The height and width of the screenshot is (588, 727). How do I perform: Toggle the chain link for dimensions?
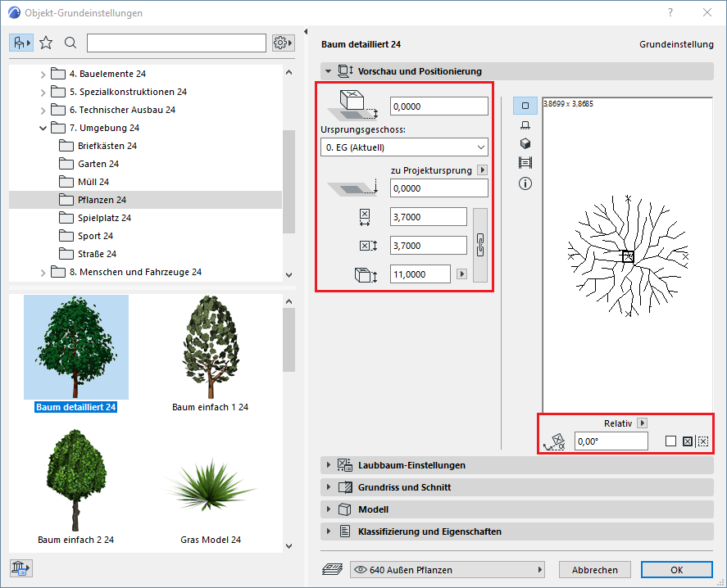tap(480, 244)
